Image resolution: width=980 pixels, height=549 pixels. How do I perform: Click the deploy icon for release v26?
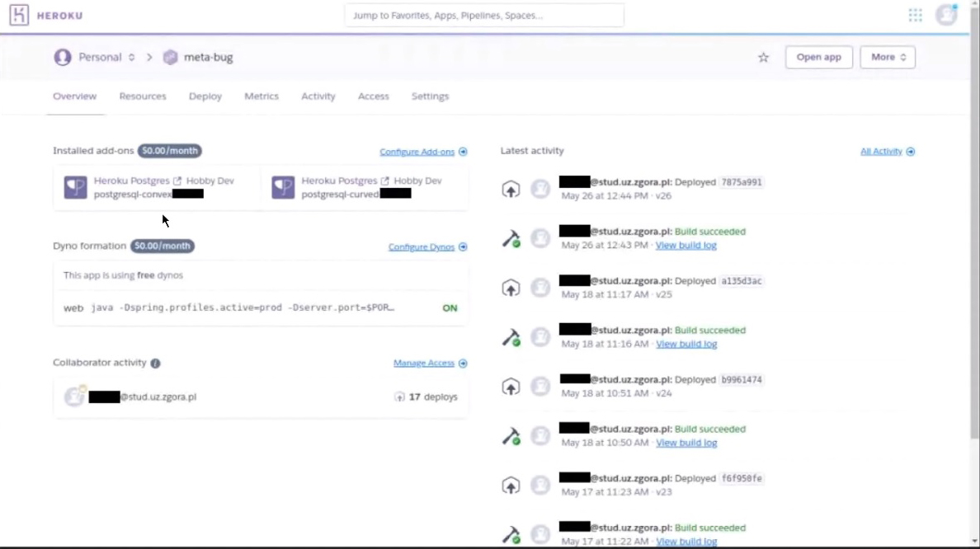coord(511,190)
